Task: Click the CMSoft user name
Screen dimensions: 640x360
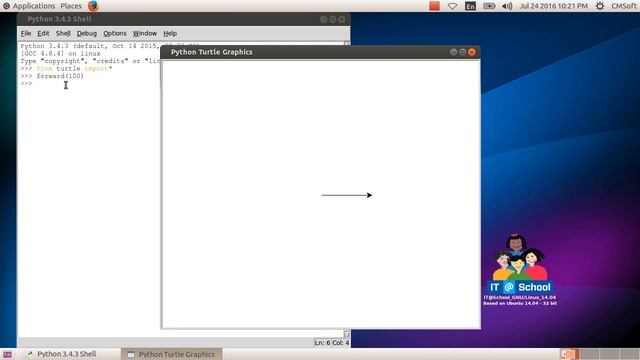Action: click(x=624, y=6)
